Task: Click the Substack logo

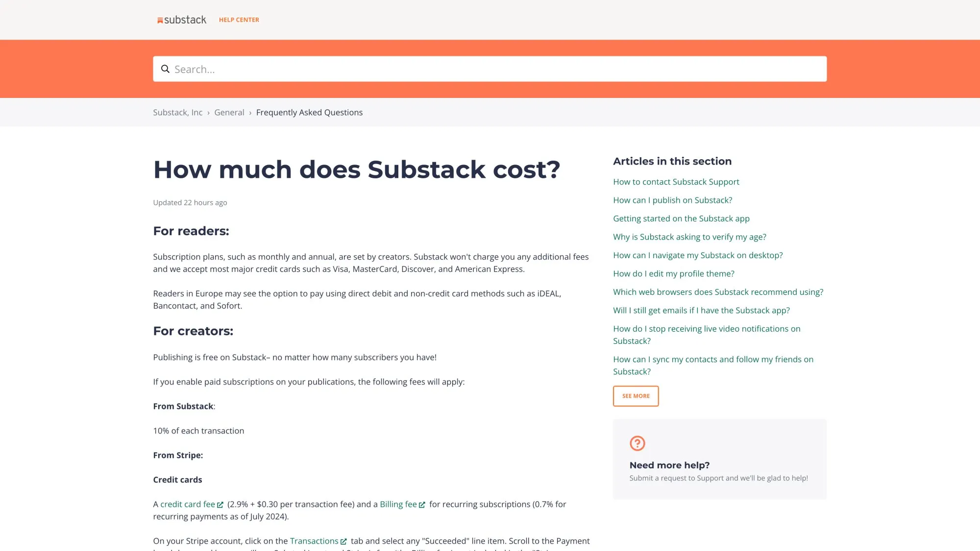Action: (181, 20)
